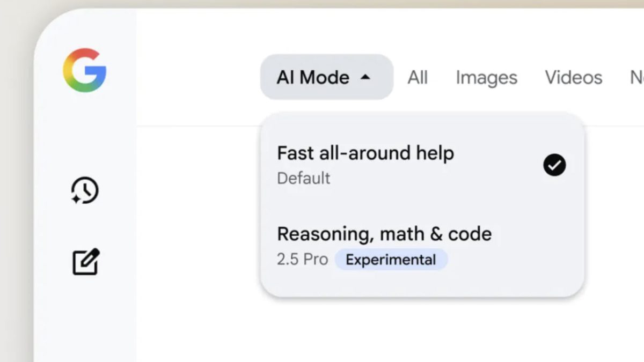The height and width of the screenshot is (362, 644).
Task: Click the 2.5 Pro model label
Action: (302, 260)
